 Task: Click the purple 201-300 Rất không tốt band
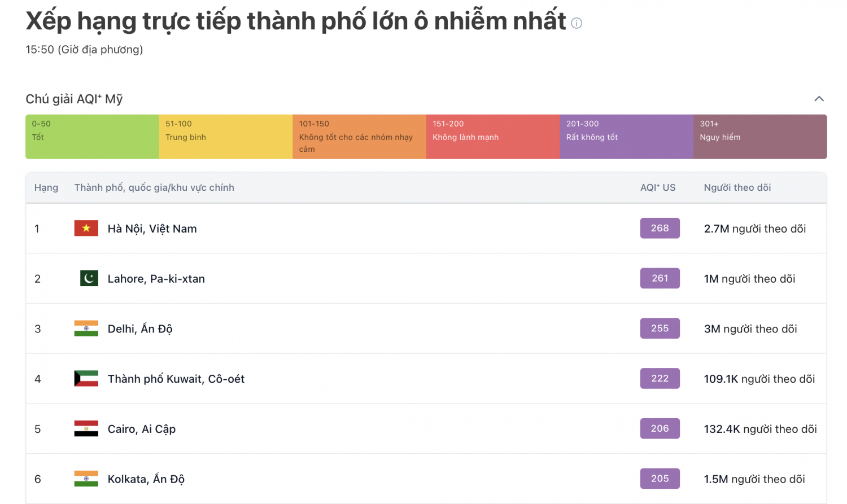[x=626, y=136]
